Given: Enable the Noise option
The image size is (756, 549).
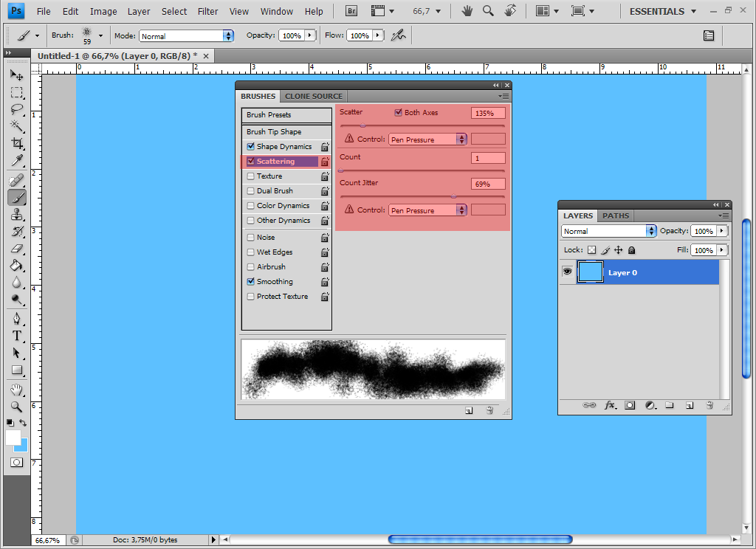Looking at the screenshot, I should coord(251,237).
